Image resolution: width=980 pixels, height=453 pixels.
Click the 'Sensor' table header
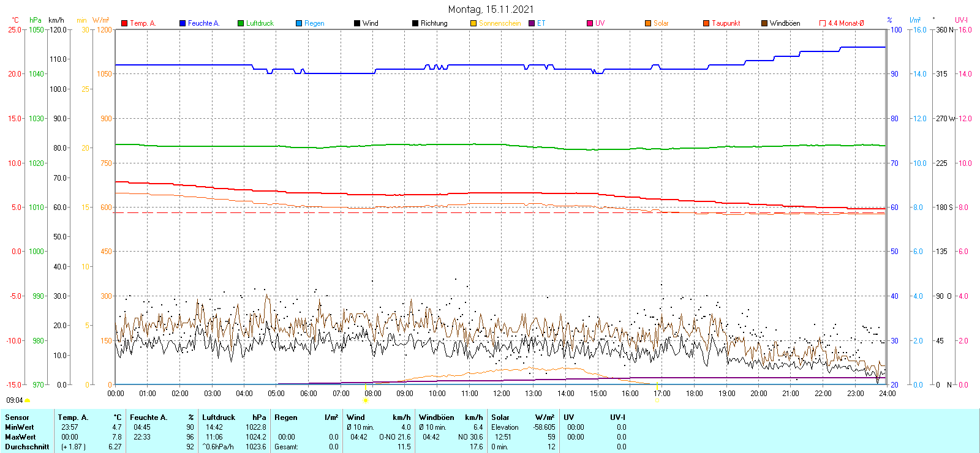pos(17,417)
